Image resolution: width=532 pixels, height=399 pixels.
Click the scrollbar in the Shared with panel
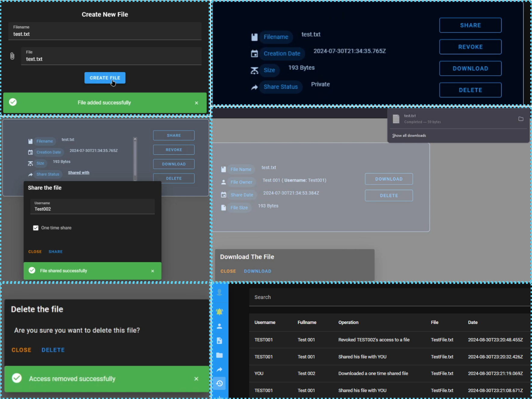135,159
